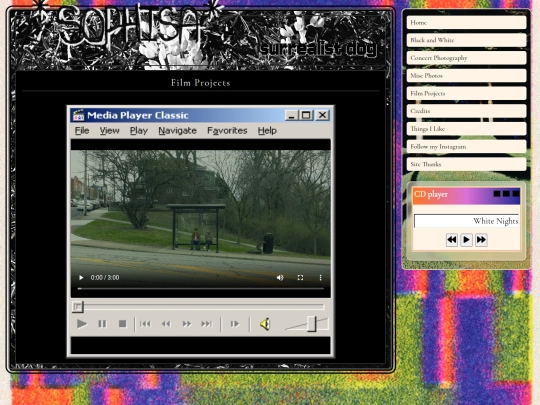Click the frame step icon
Viewport: 540px width, 405px height.
[235, 324]
